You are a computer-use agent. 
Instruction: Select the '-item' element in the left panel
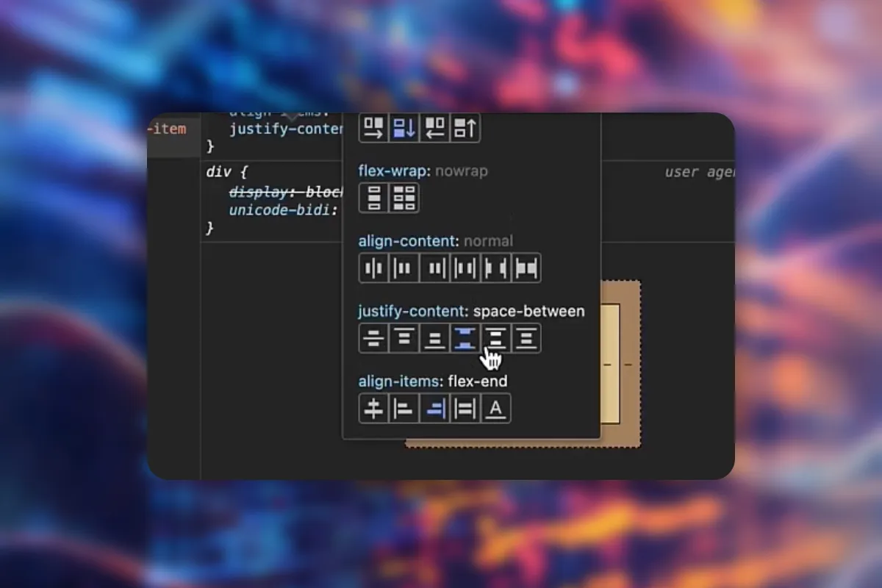click(167, 129)
